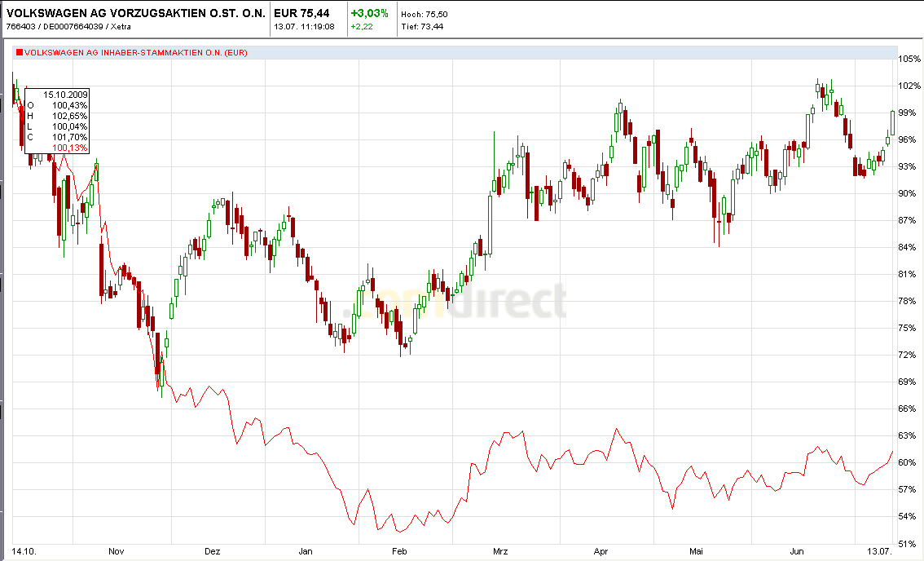Select the Jan month label
Viewport: 924px width, 561px height.
305,551
